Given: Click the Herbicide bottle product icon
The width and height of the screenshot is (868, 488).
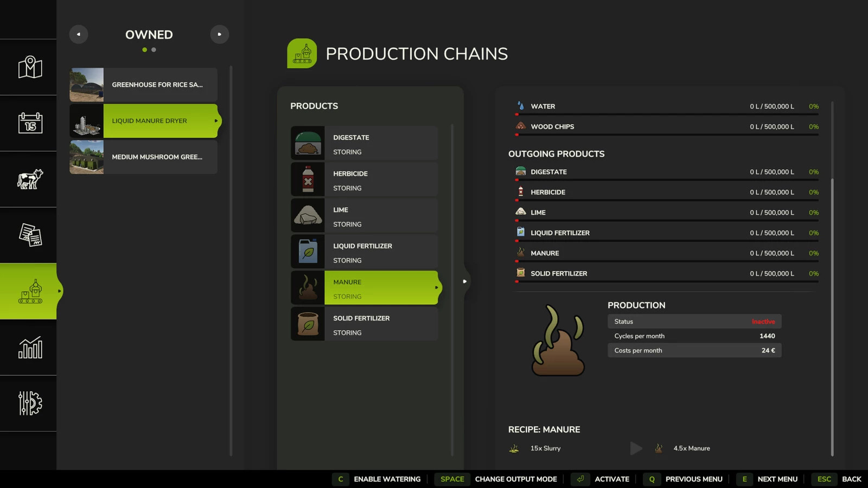Looking at the screenshot, I should click(308, 179).
